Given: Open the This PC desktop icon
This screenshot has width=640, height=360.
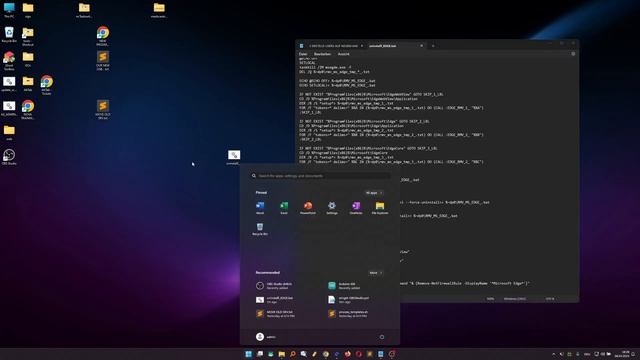Looking at the screenshot, I should 9,10.
